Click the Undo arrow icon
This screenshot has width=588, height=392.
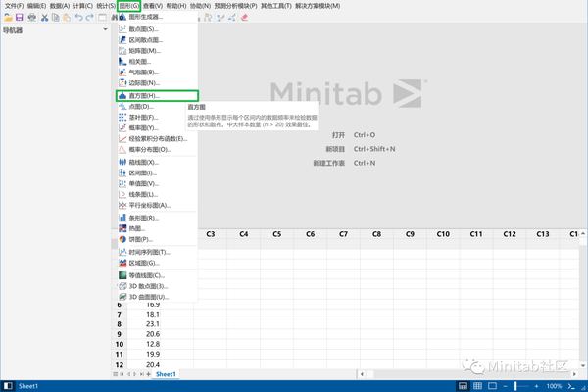coord(78,18)
